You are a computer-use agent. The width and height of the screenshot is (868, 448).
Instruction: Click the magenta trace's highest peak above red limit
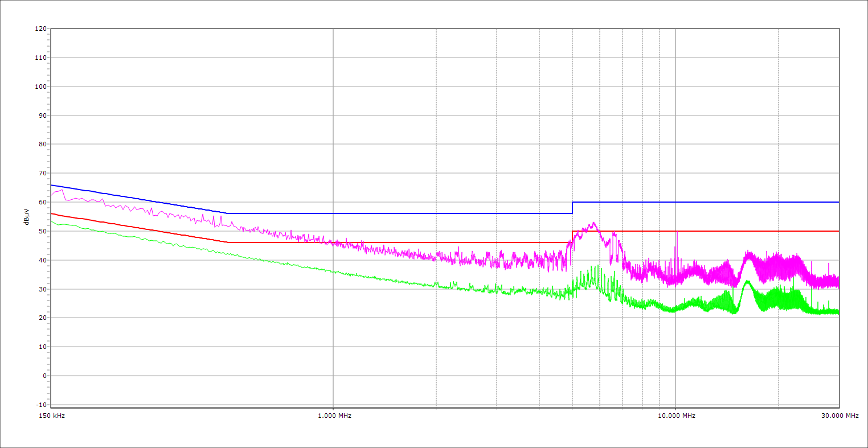[593, 223]
